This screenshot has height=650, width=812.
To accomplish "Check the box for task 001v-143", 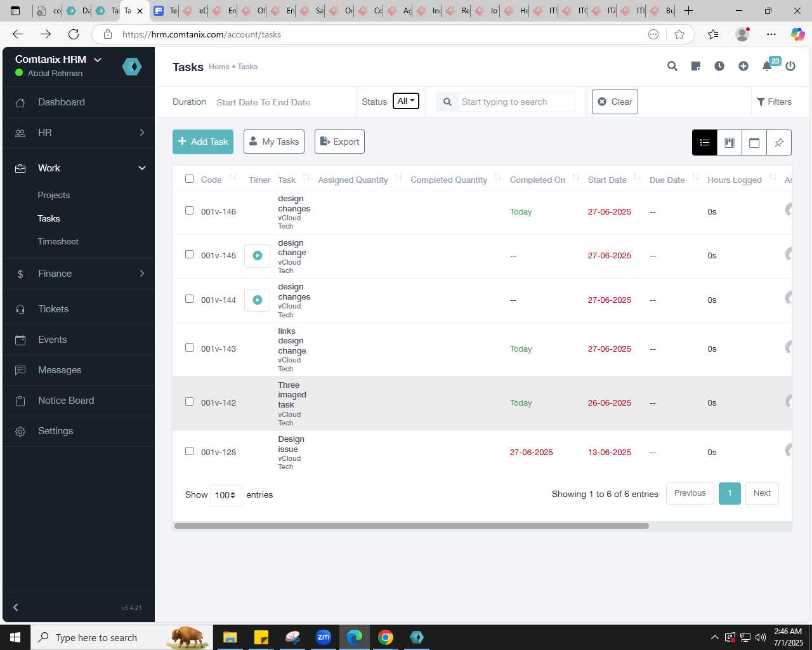I will 189,348.
